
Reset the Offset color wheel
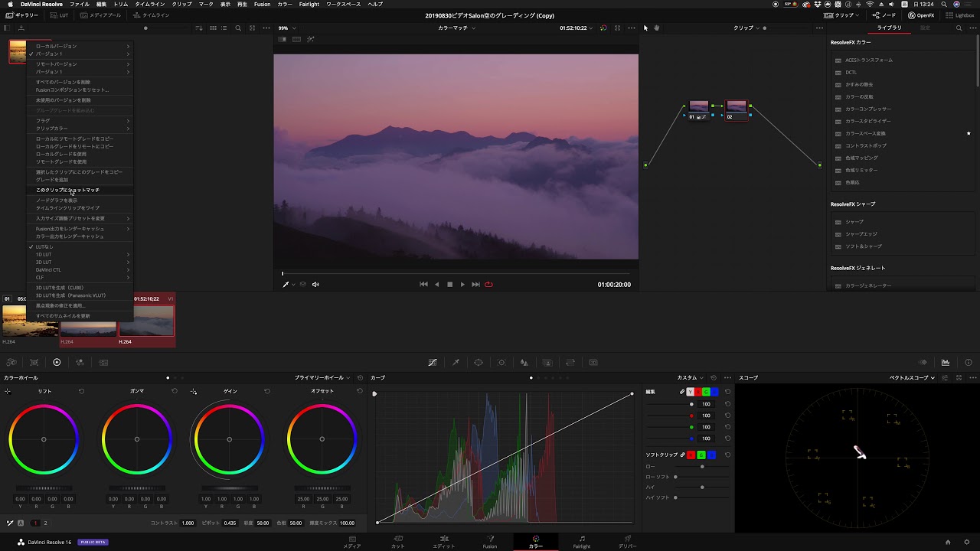click(x=359, y=391)
